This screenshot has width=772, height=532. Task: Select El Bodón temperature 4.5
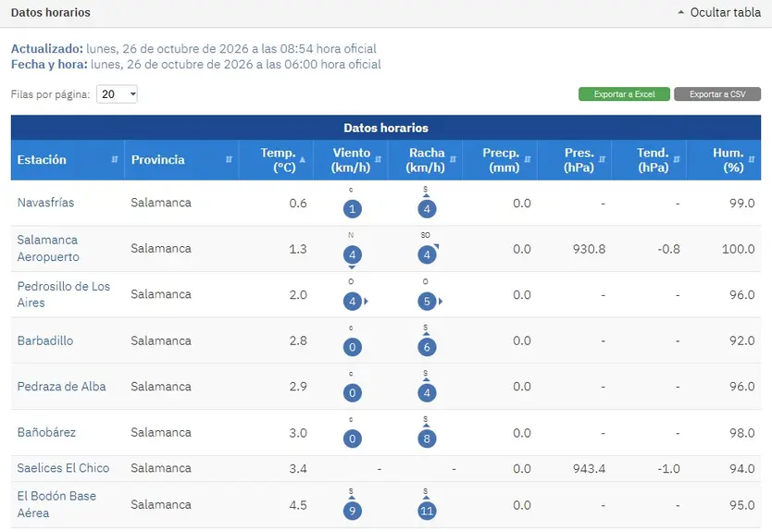tap(298, 505)
